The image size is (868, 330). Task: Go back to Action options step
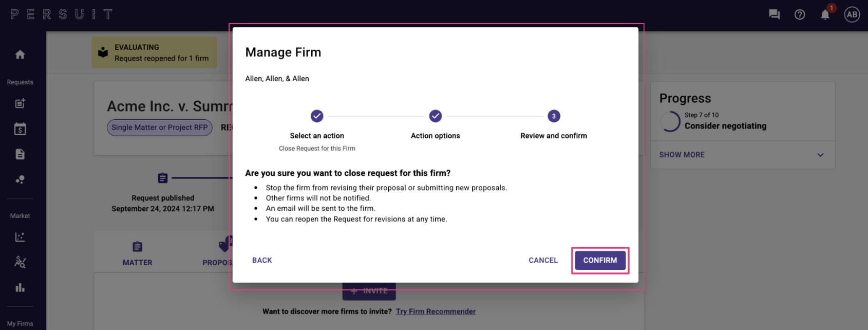(262, 260)
